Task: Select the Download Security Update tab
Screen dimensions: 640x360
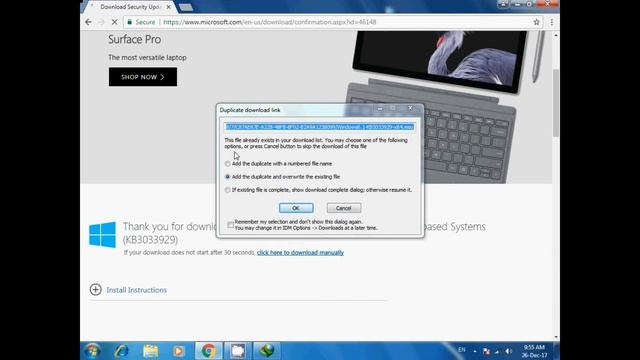Action: (130, 7)
